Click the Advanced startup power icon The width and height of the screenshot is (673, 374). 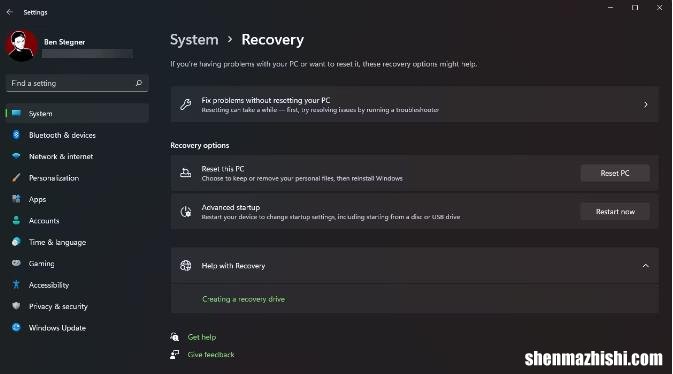pyautogui.click(x=185, y=211)
